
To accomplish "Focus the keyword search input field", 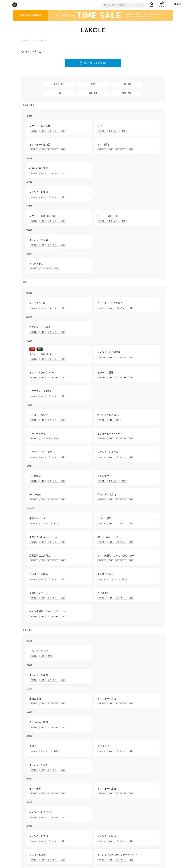I will click(x=126, y=5).
